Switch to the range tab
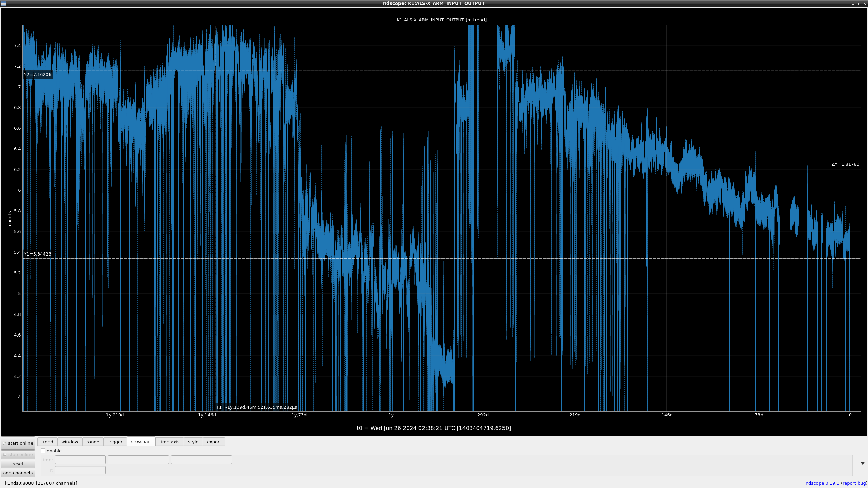 93,442
